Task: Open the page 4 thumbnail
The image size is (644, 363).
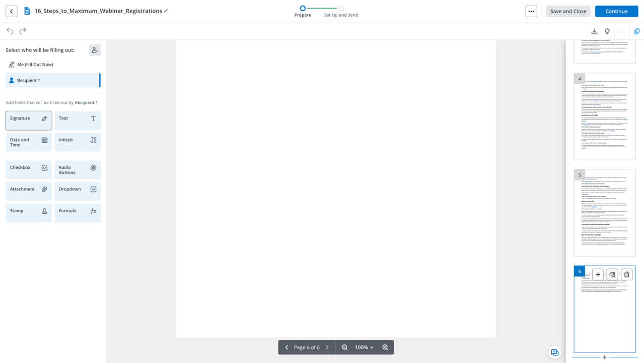Action: click(604, 117)
